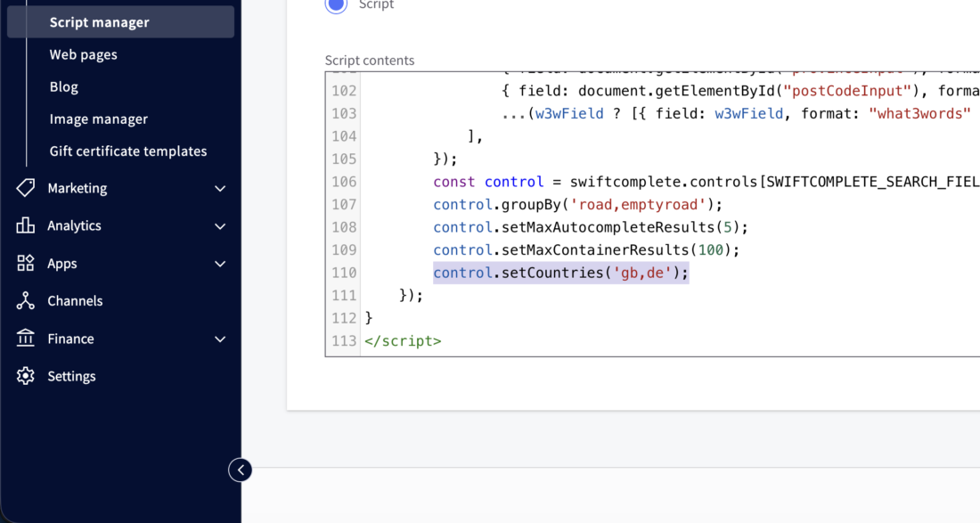Click the Finance bank icon

click(x=26, y=339)
